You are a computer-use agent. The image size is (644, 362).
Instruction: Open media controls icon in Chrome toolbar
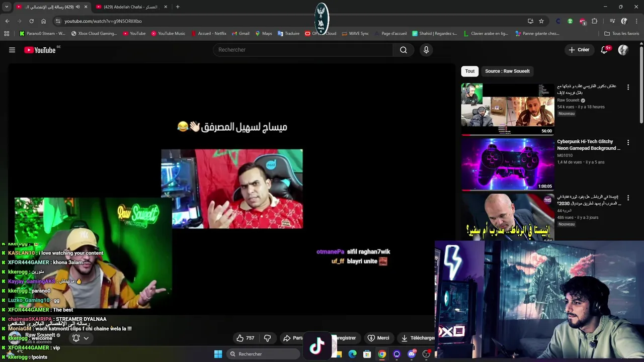point(612,21)
